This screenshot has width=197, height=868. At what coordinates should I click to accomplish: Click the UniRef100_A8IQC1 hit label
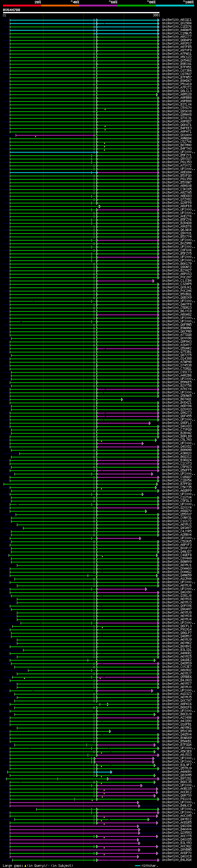tap(176, 20)
